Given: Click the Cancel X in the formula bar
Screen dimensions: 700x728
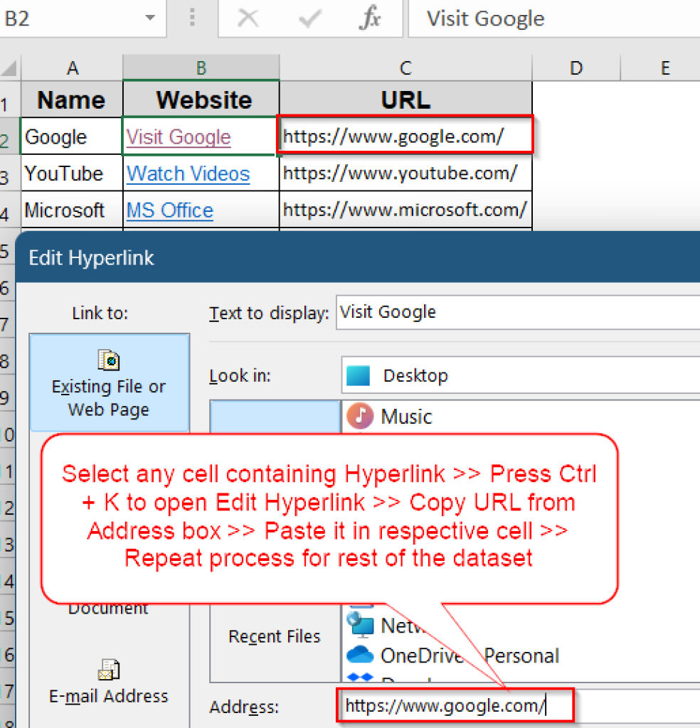Looking at the screenshot, I should point(248,18).
